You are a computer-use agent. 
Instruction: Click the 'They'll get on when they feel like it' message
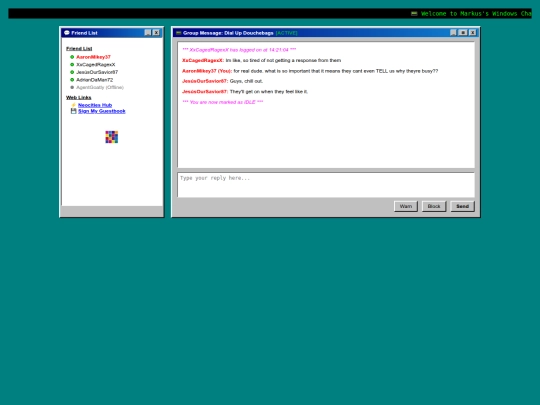[x=269, y=92]
